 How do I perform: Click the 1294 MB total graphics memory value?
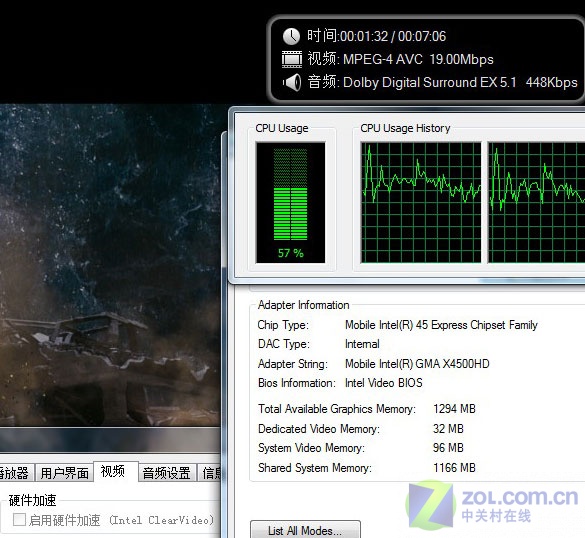[454, 409]
